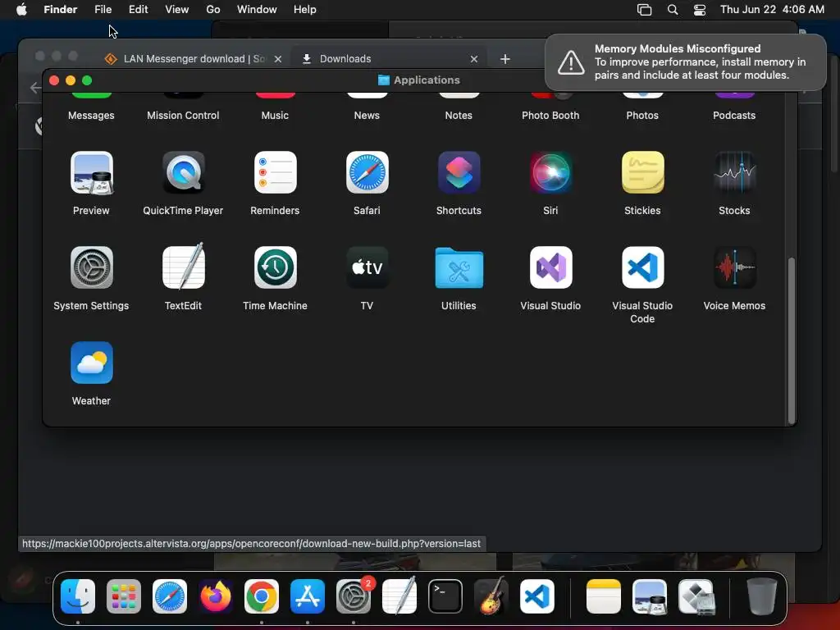Open the Time Machine app

click(276, 267)
